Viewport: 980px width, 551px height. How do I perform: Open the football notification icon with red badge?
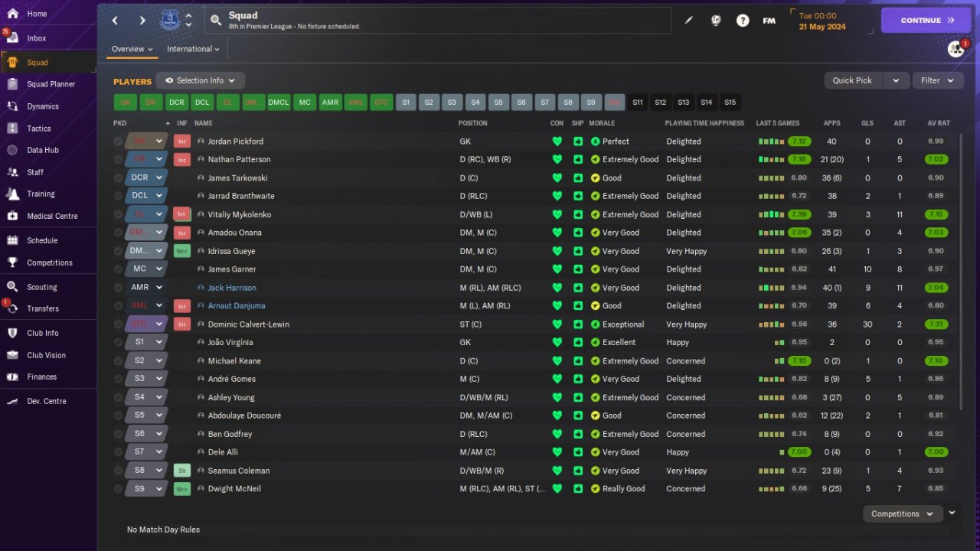(x=956, y=49)
